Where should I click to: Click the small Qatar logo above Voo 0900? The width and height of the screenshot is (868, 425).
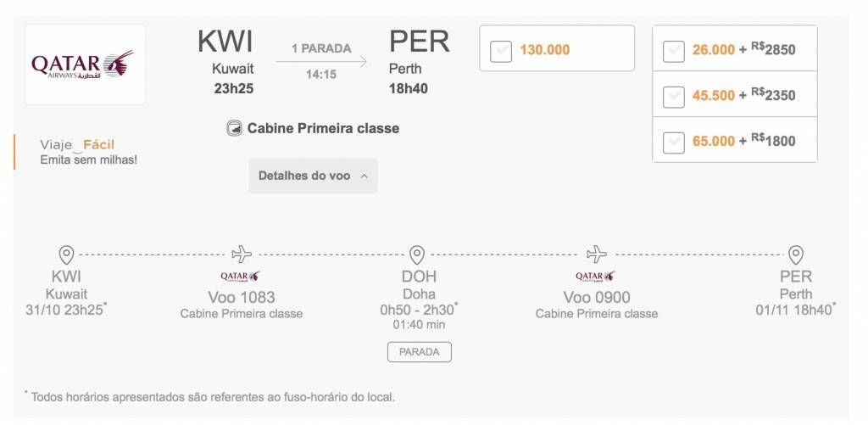tap(595, 276)
